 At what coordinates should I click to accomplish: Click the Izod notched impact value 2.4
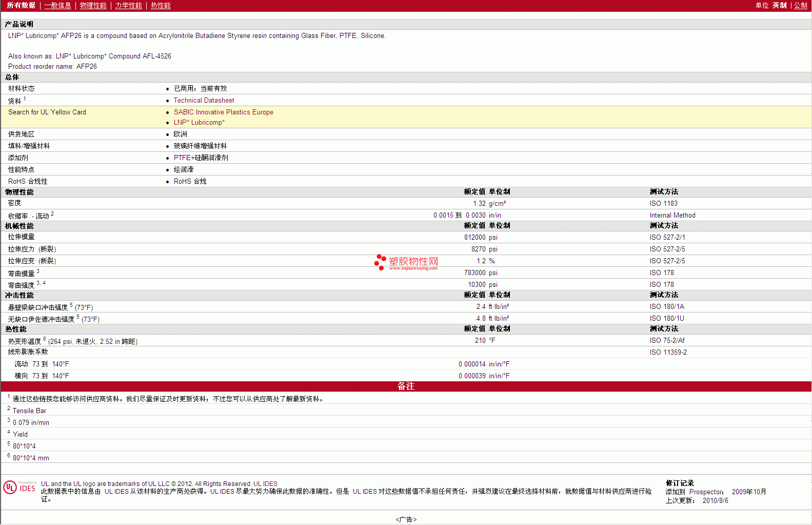tap(481, 307)
